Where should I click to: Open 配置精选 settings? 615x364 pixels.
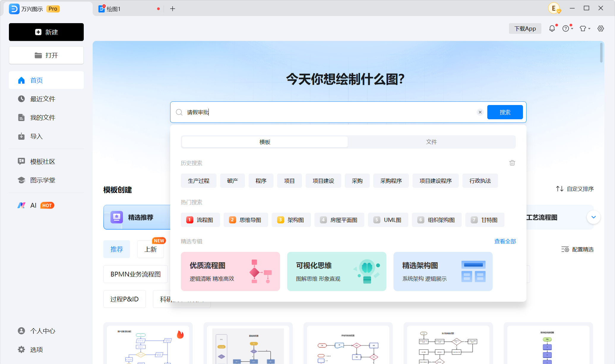click(577, 249)
